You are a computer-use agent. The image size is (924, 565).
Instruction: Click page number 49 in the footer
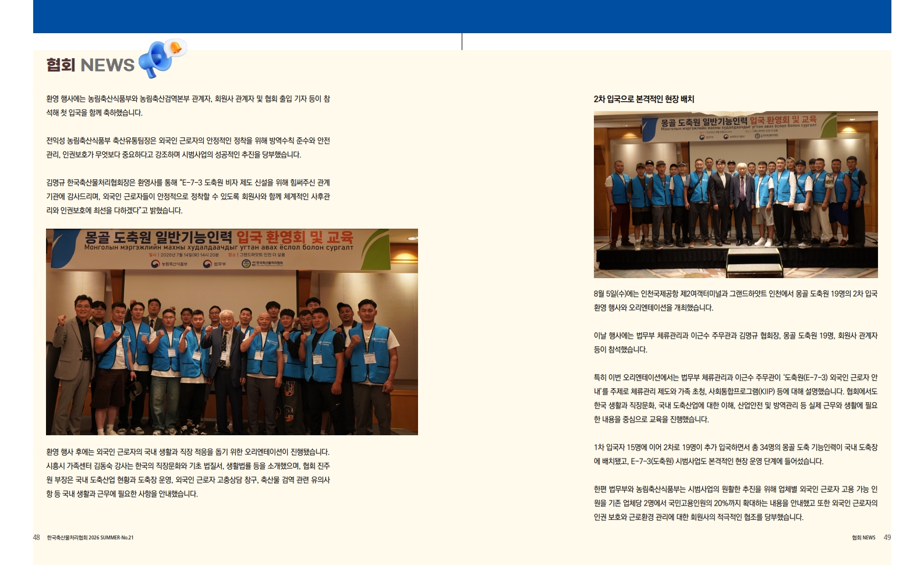887,538
